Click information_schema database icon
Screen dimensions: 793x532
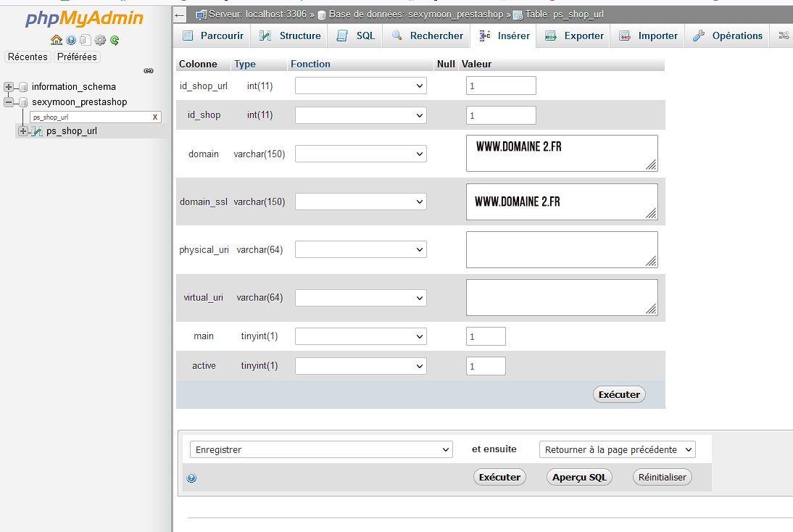coord(23,87)
